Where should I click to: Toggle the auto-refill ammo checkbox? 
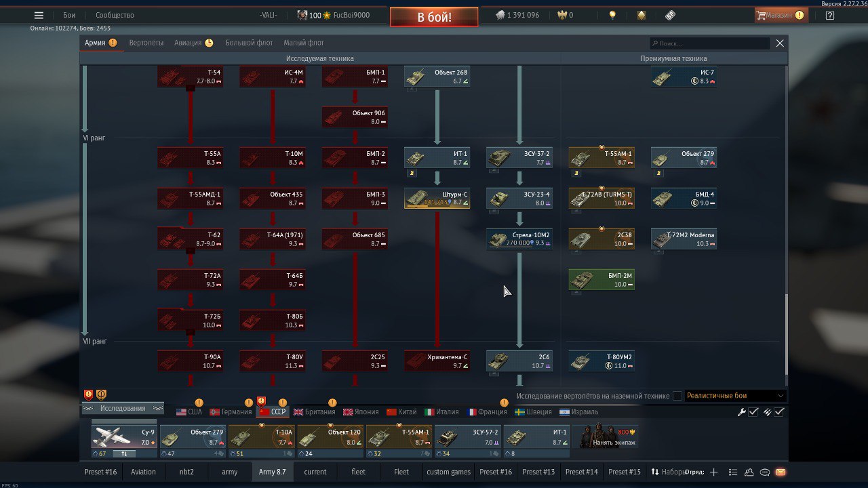pos(779,411)
